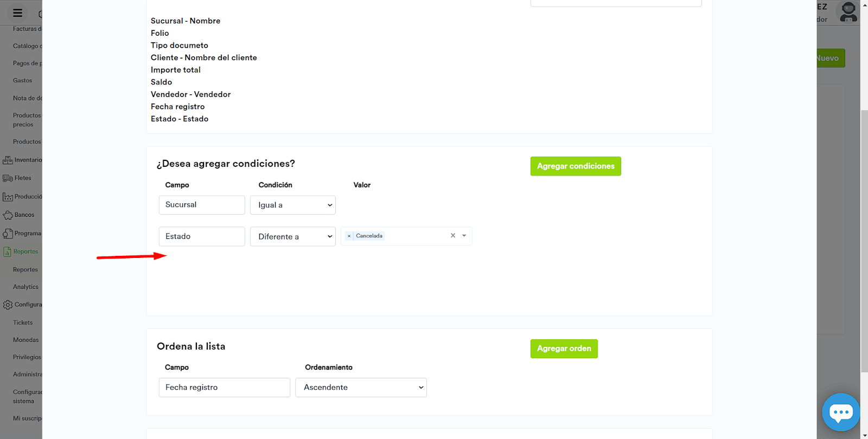Clear all values in Valor field

point(453,236)
